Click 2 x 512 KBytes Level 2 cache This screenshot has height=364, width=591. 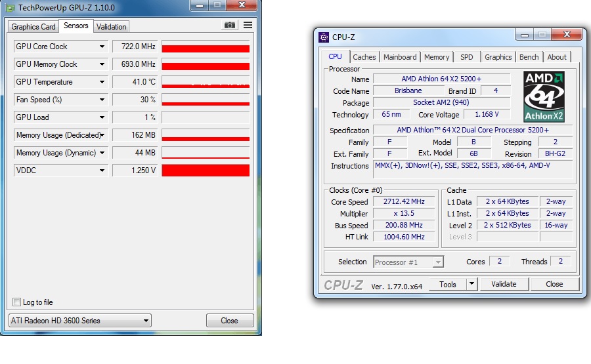pyautogui.click(x=508, y=225)
